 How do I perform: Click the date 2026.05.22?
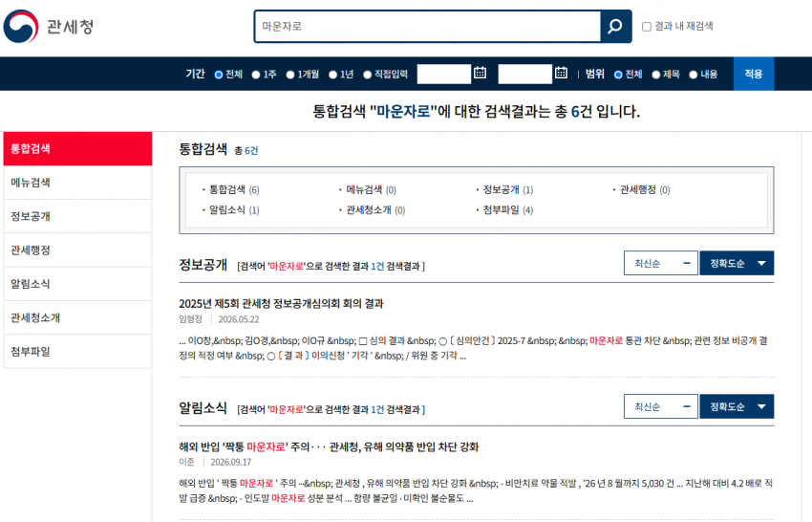[239, 319]
